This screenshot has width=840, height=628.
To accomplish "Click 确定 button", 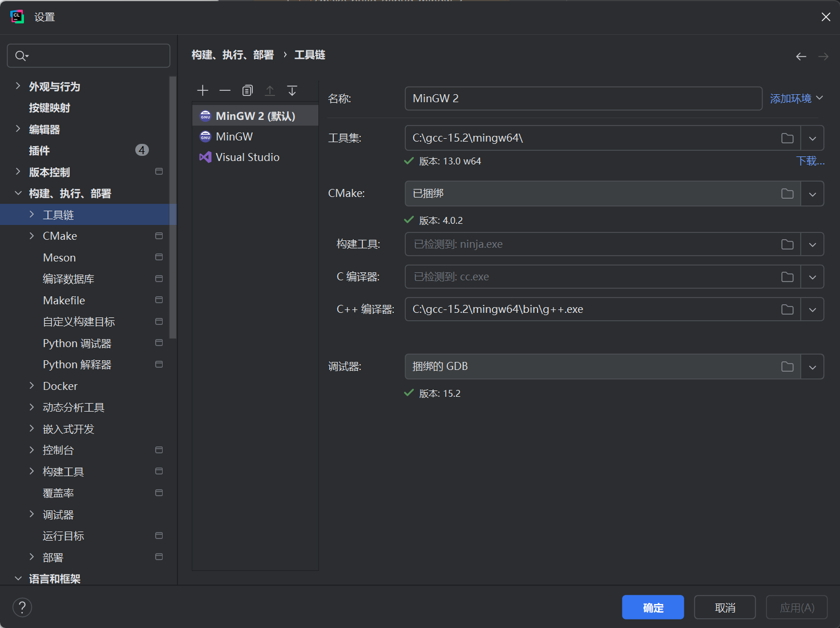I will pyautogui.click(x=653, y=607).
